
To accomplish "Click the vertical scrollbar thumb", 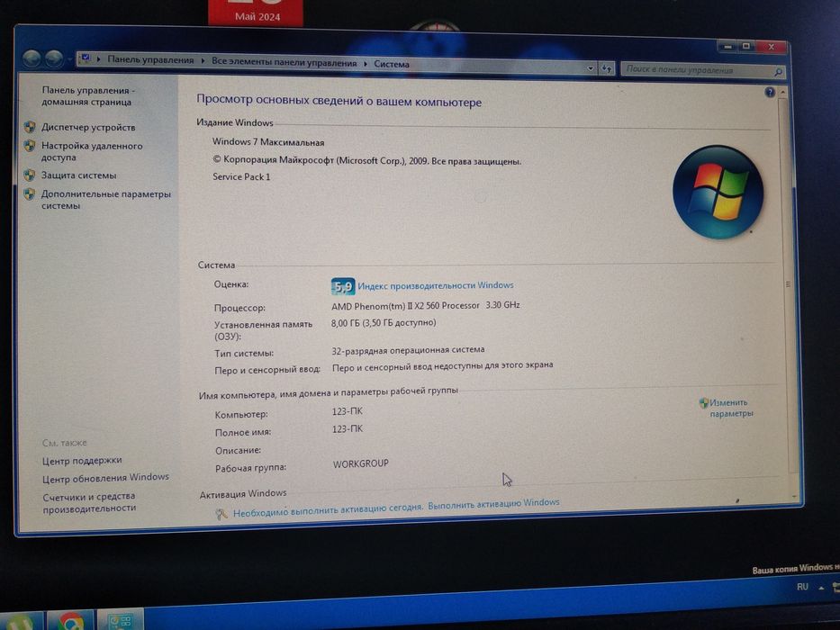I will pyautogui.click(x=787, y=283).
